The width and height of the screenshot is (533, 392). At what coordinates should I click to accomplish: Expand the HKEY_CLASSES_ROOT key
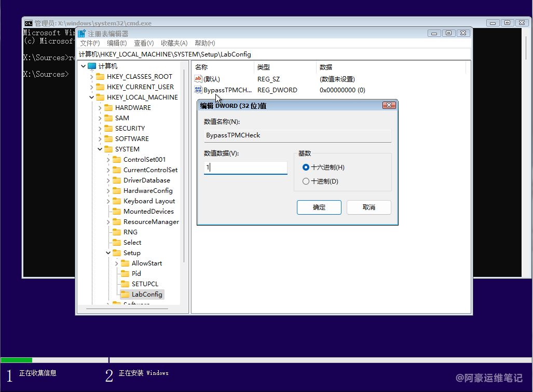click(92, 77)
